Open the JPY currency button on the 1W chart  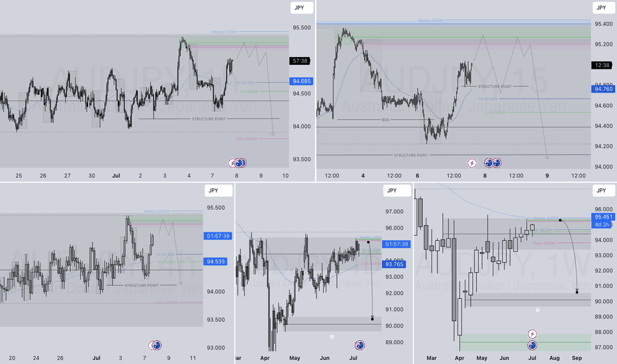(604, 191)
